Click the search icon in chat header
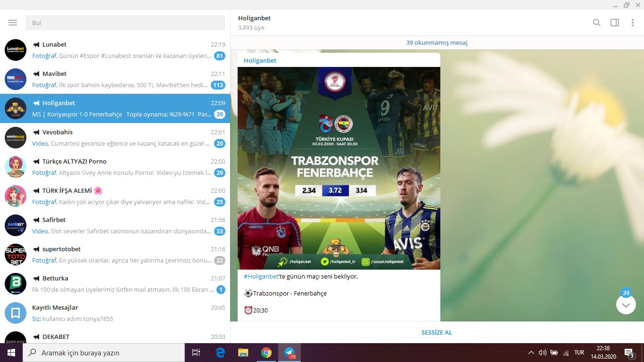Screen dimensions: 644x362 (597, 23)
